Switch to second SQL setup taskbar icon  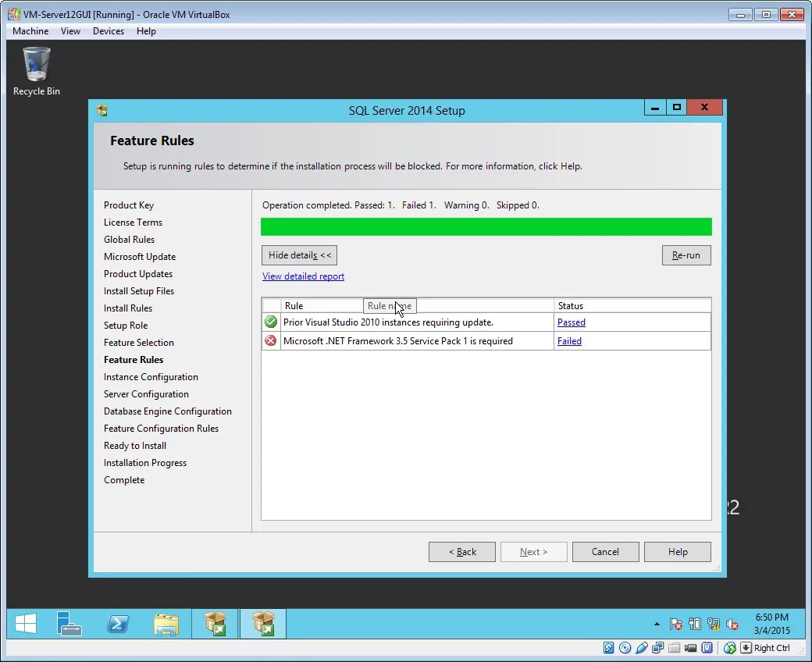[263, 624]
